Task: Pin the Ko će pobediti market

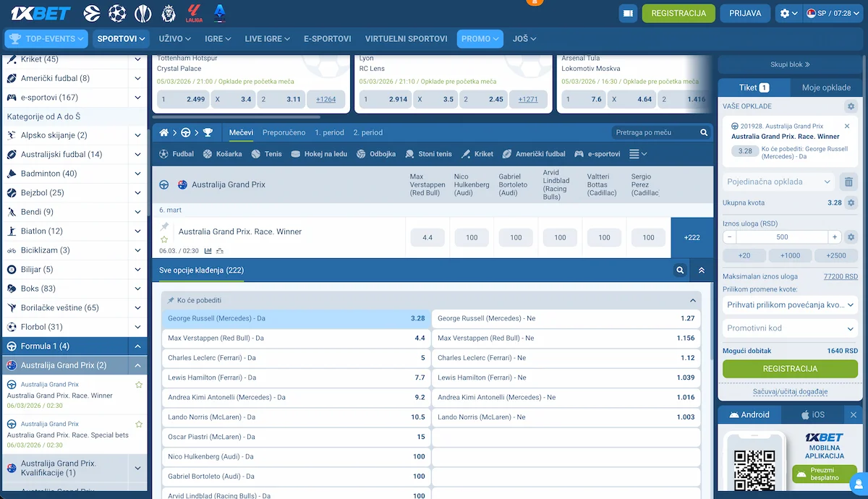Action: coord(171,300)
